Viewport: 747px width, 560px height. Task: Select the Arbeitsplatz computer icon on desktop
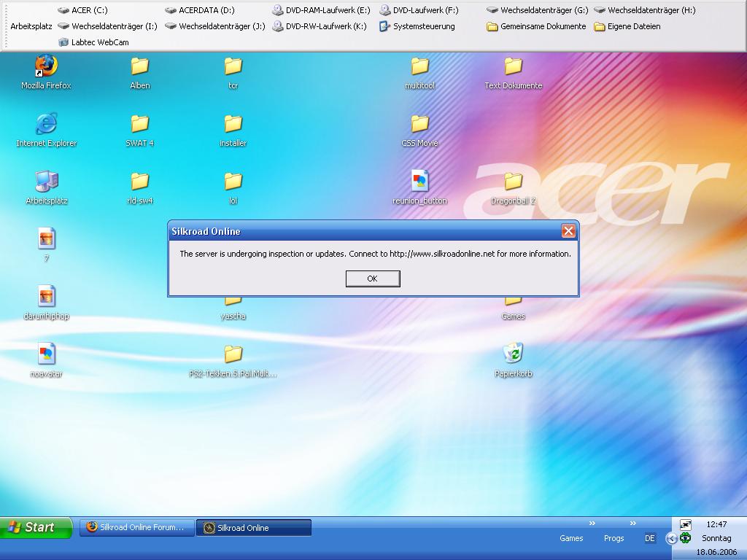[46, 182]
